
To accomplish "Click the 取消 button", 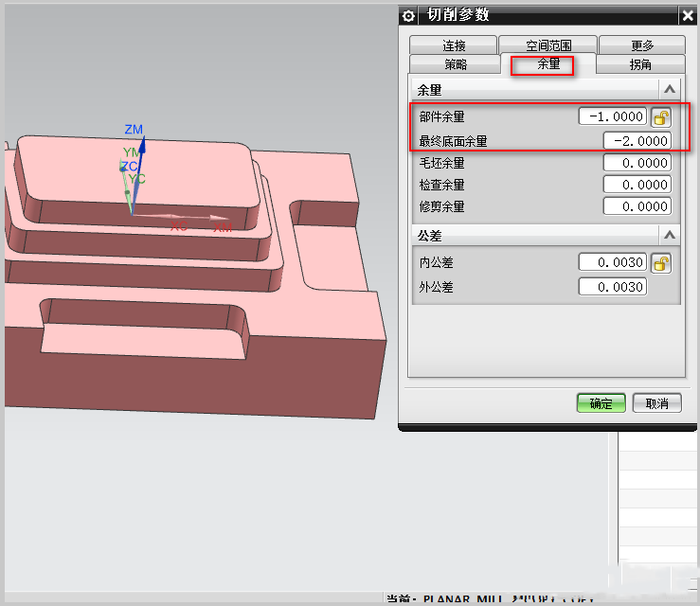I will tap(656, 403).
